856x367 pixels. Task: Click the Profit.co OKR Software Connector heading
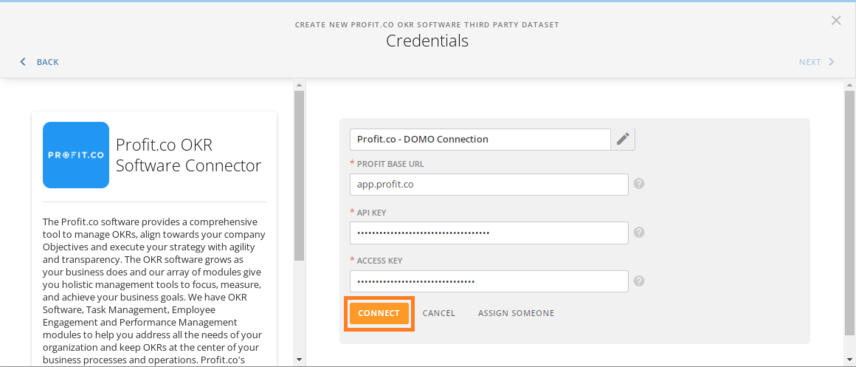(188, 155)
